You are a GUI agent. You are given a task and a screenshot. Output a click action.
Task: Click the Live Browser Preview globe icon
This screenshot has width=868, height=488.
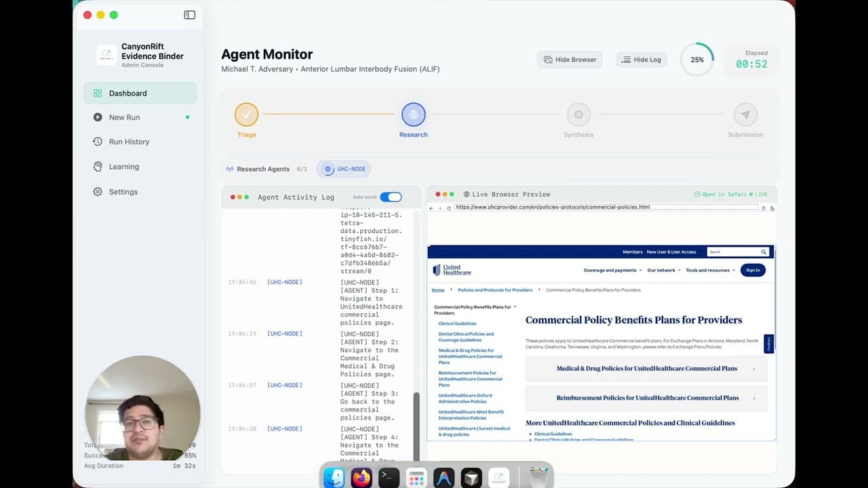pos(467,195)
